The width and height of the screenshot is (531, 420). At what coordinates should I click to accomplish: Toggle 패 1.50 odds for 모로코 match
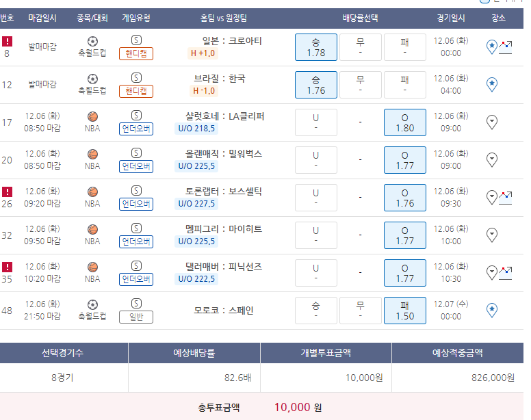click(x=404, y=311)
